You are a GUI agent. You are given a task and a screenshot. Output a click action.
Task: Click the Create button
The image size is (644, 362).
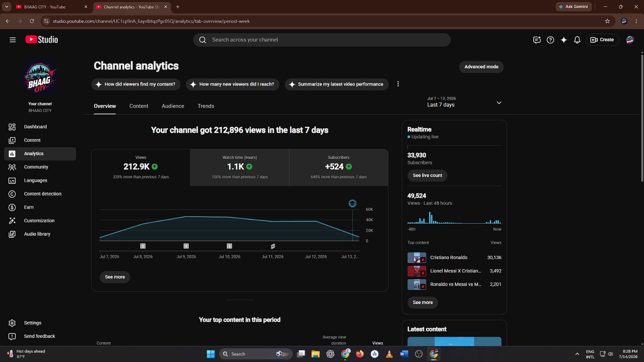click(x=602, y=40)
